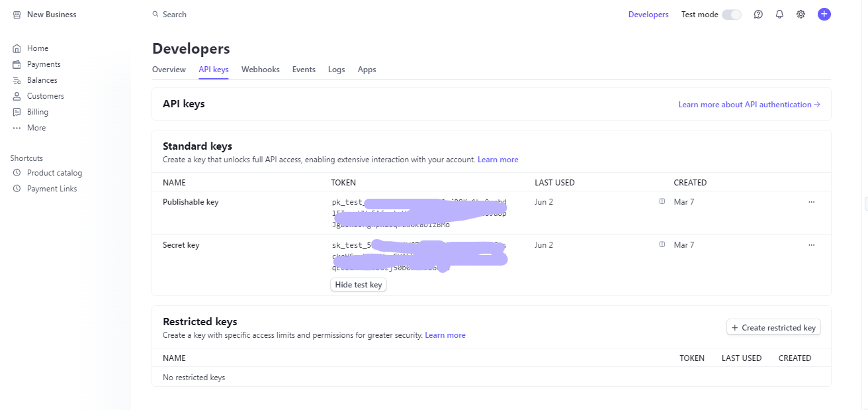Click the Create restricted key button

pos(773,328)
